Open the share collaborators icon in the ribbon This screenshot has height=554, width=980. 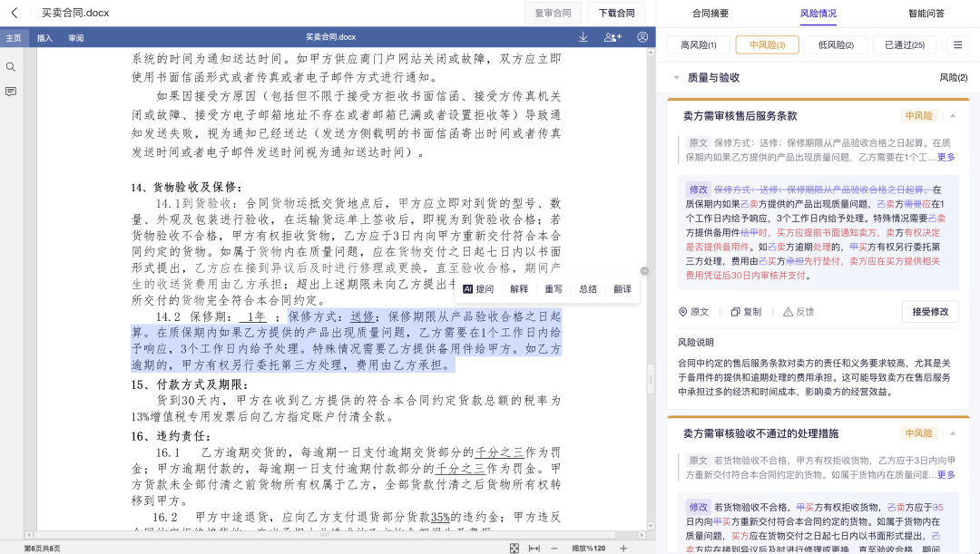coord(612,37)
